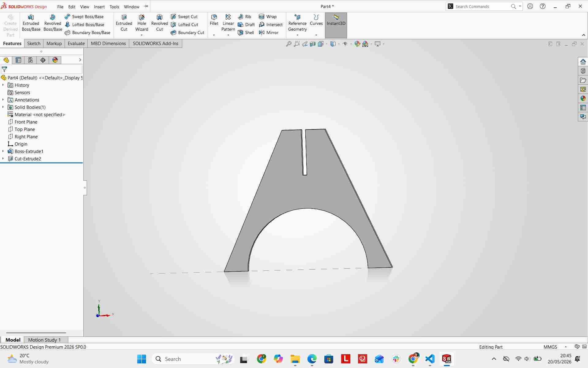This screenshot has height=368, width=588.
Task: Expand Boss-Extrude1 feature
Action: point(3,151)
